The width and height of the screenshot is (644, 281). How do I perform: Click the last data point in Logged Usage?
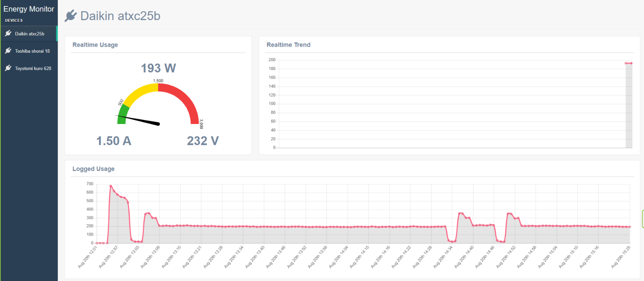pos(630,227)
